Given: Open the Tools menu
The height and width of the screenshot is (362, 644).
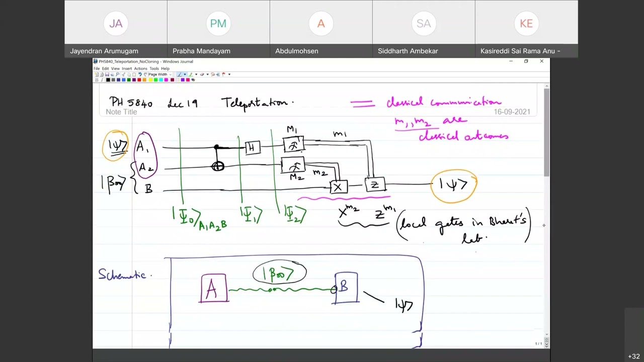Looking at the screenshot, I should coord(154,68).
